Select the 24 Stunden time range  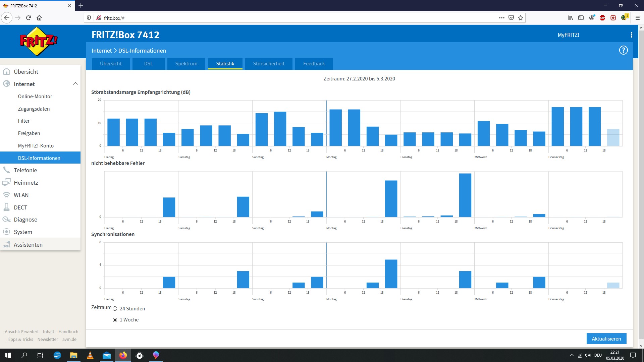(x=115, y=309)
